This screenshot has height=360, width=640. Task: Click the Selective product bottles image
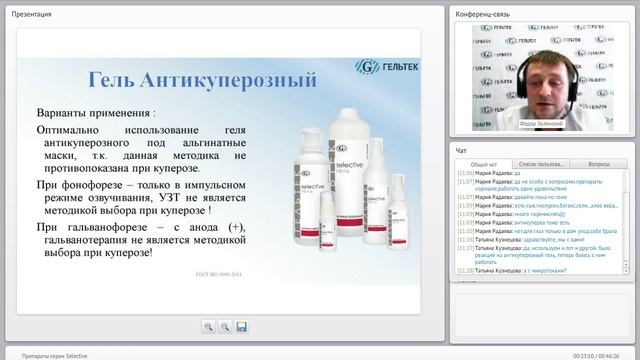351,180
